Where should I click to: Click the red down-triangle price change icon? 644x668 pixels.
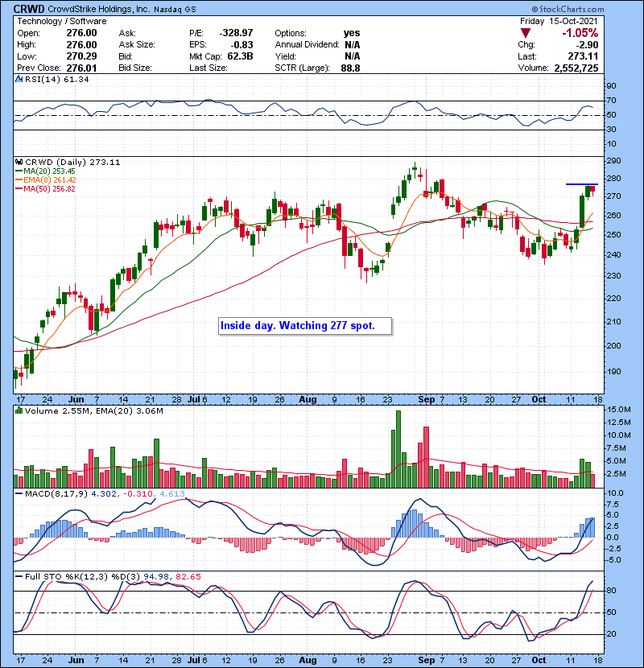pyautogui.click(x=526, y=33)
